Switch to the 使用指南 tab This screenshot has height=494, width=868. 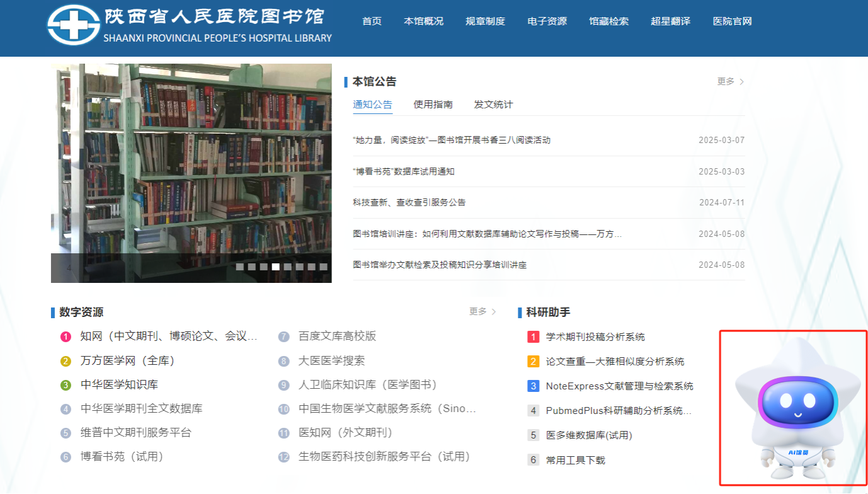point(433,105)
